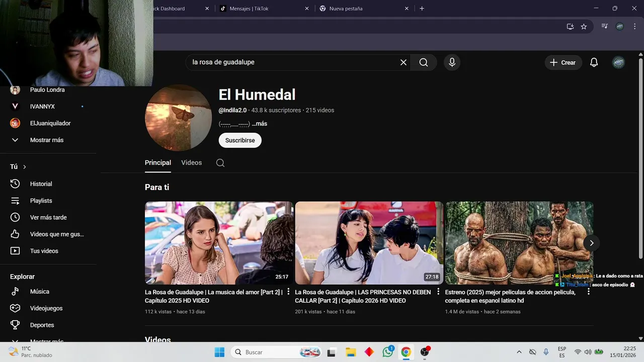Click the El Humedal channel avatar

179,118
